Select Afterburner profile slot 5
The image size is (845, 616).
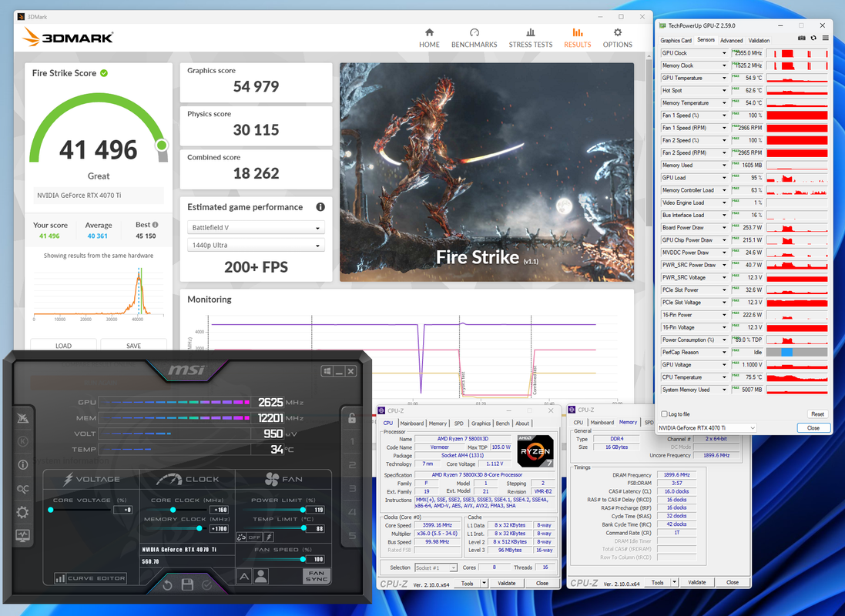tap(352, 536)
